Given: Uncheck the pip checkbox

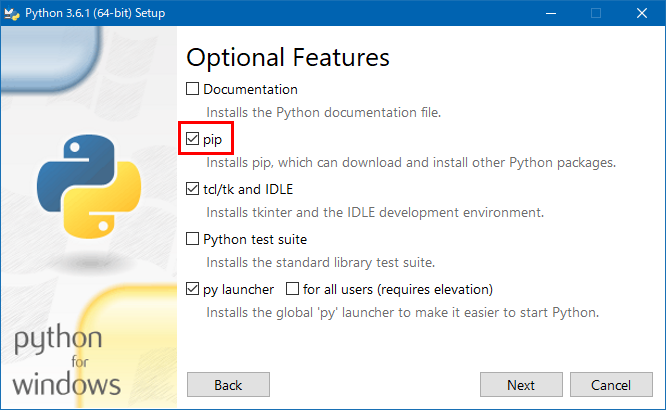Looking at the screenshot, I should point(193,139).
